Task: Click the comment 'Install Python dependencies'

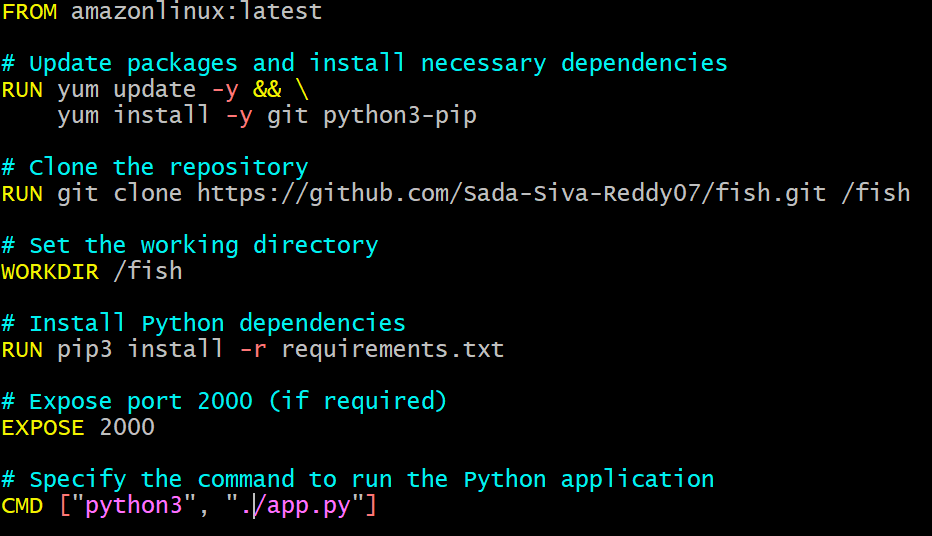Action: click(x=203, y=323)
